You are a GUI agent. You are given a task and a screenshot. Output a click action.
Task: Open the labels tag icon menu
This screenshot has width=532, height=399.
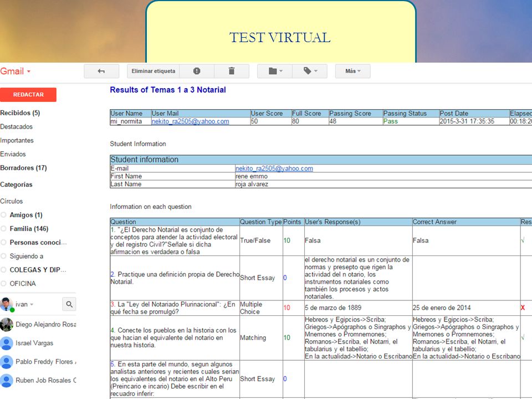pos(310,71)
